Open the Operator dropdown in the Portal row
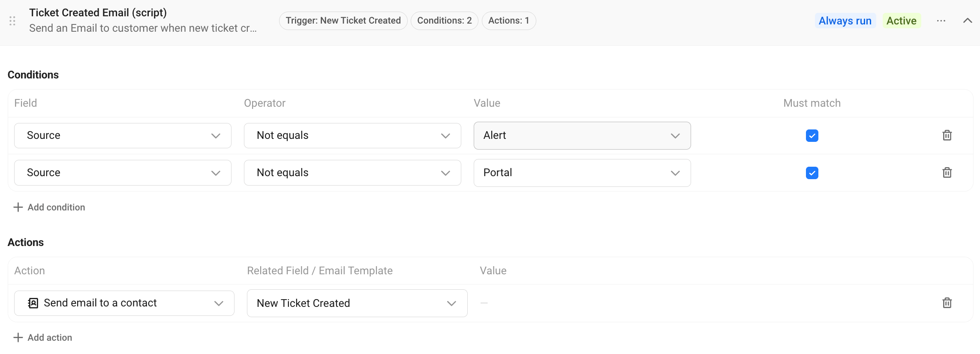This screenshot has width=980, height=354. point(352,173)
